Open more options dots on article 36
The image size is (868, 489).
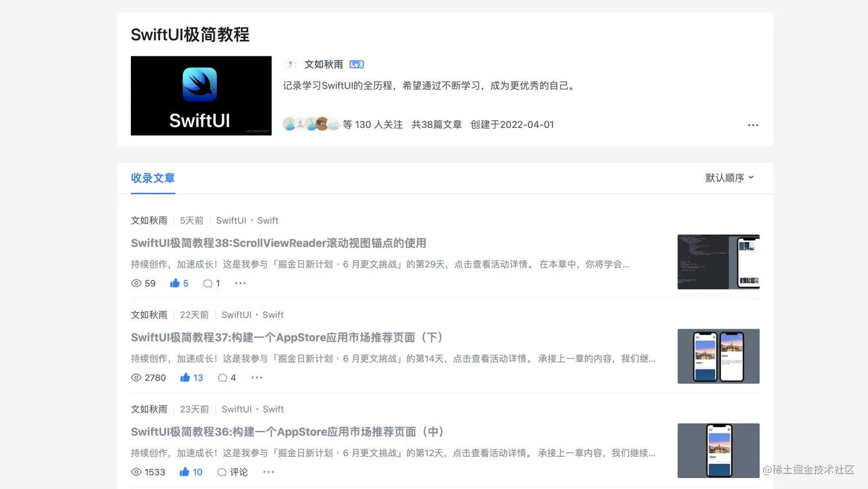[269, 472]
